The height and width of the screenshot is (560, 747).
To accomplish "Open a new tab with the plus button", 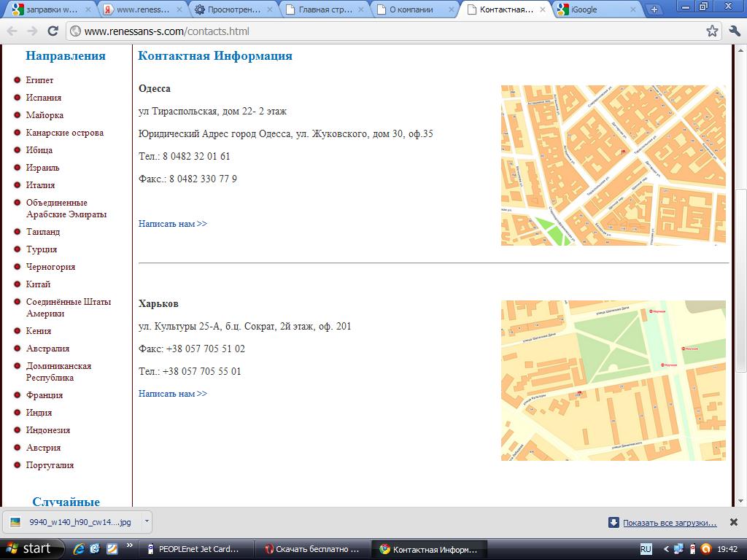I will [x=654, y=9].
